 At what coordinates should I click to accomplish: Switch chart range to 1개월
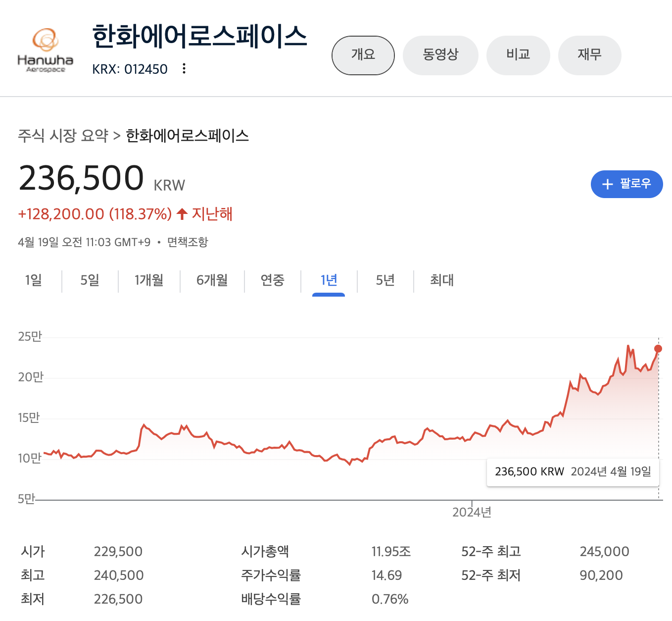click(149, 280)
